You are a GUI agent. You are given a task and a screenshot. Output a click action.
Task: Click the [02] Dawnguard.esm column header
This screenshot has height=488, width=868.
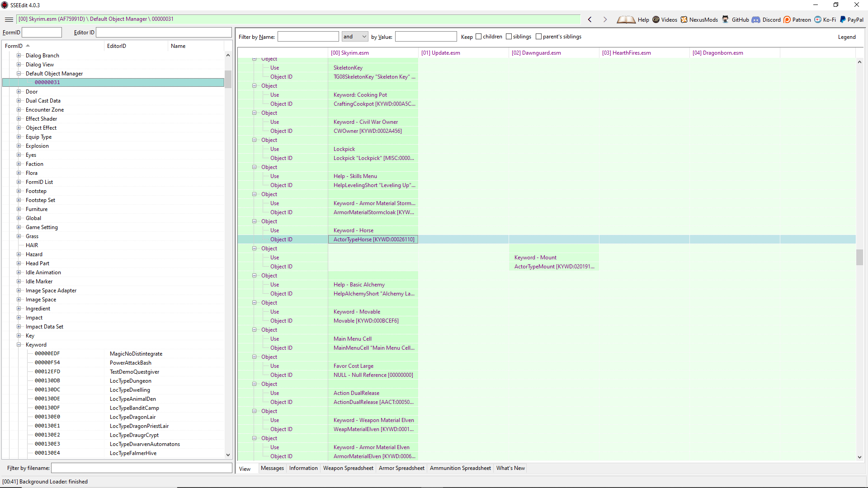coord(554,53)
